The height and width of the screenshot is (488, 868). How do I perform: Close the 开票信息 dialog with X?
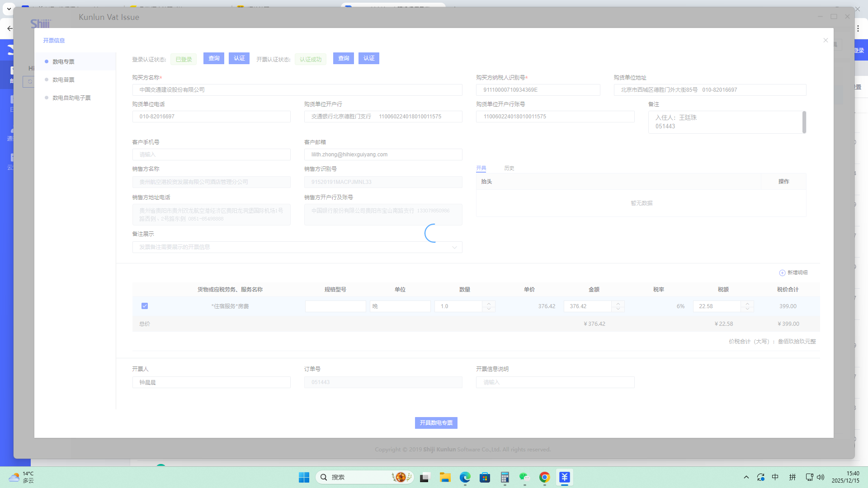click(826, 41)
